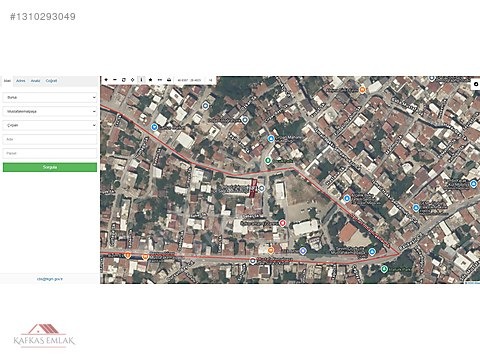The width and height of the screenshot is (480, 360).
Task: Switch to the Adres tab
Action: coord(21,81)
